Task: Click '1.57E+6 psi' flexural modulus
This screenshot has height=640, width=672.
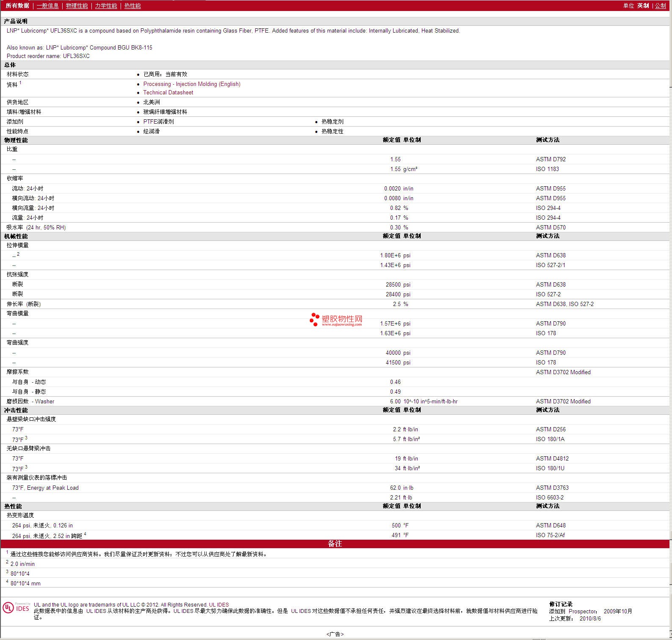Action: [395, 323]
